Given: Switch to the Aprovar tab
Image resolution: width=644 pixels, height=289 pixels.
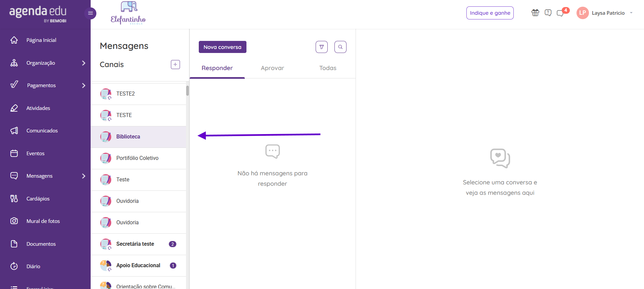Looking at the screenshot, I should pos(272,68).
